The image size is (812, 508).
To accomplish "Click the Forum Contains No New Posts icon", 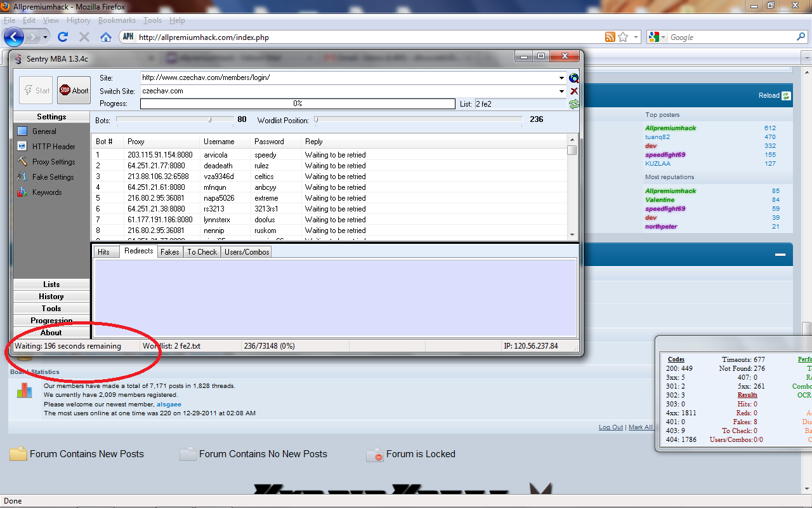I will pyautogui.click(x=188, y=454).
